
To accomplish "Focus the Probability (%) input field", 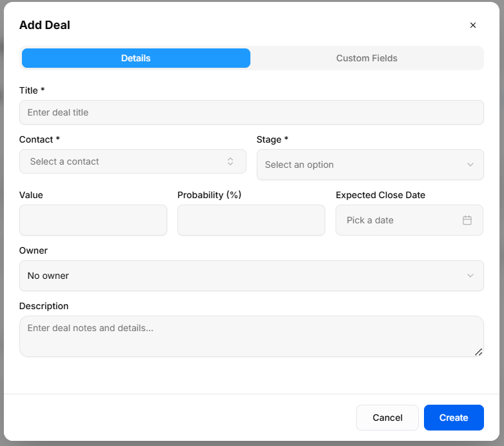I will click(x=251, y=220).
